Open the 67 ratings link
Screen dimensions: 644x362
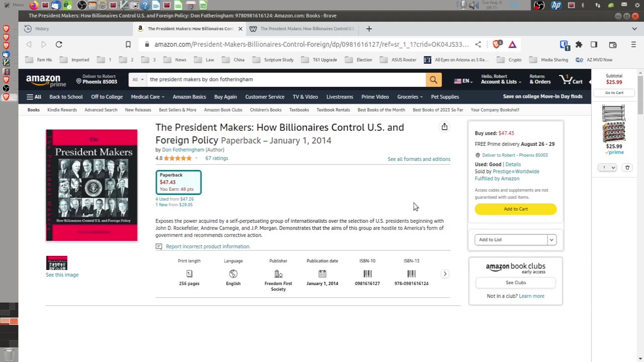click(x=216, y=158)
